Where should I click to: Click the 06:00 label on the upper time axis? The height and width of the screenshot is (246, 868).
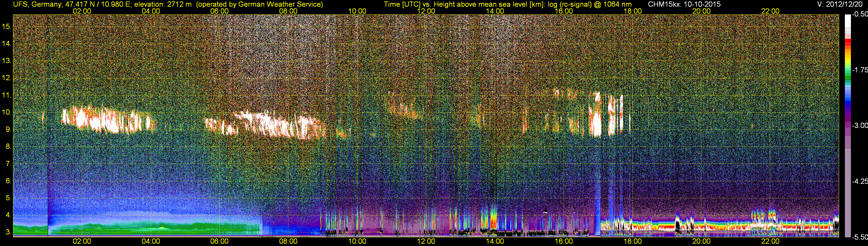pyautogui.click(x=219, y=11)
